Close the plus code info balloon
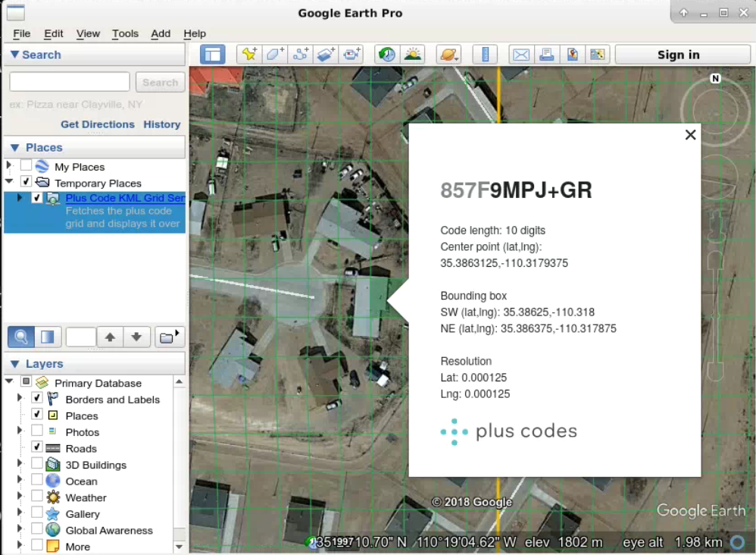Image resolution: width=756 pixels, height=555 pixels. pyautogui.click(x=690, y=135)
